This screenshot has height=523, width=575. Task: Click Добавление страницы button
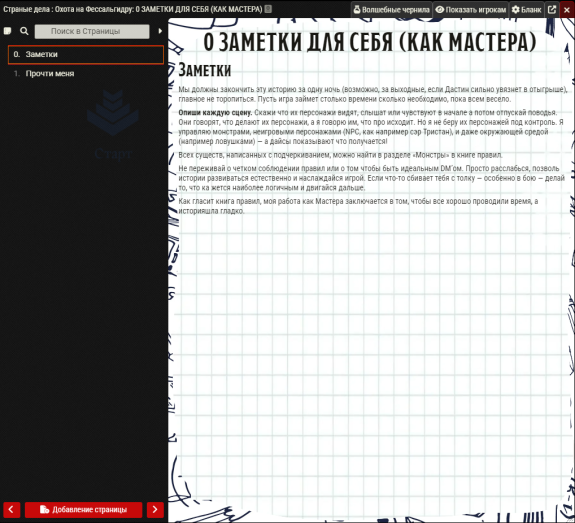click(x=84, y=509)
